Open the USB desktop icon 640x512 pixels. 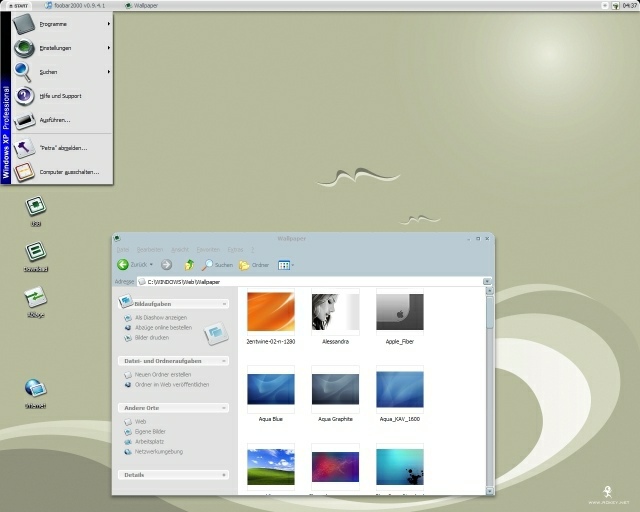[x=36, y=211]
